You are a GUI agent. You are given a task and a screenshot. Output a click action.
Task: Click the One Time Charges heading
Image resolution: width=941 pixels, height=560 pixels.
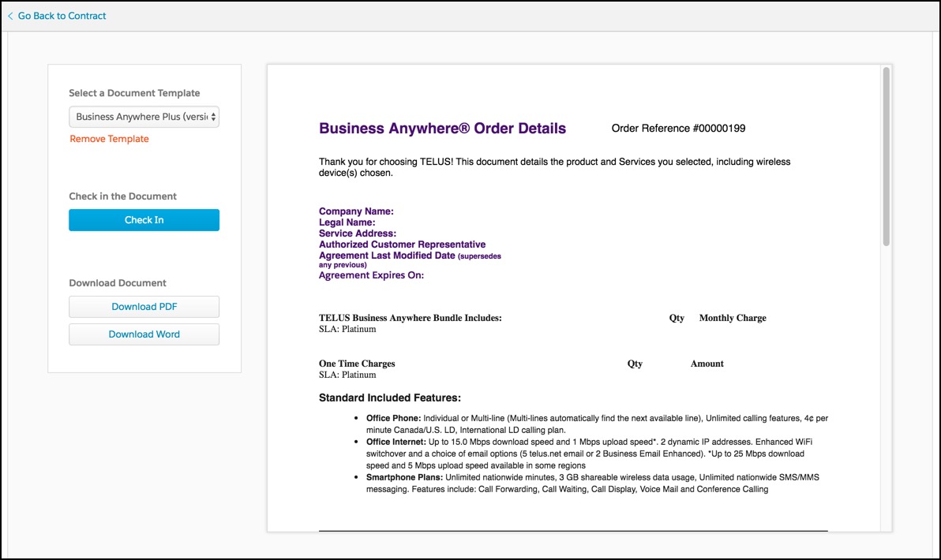[x=357, y=364]
